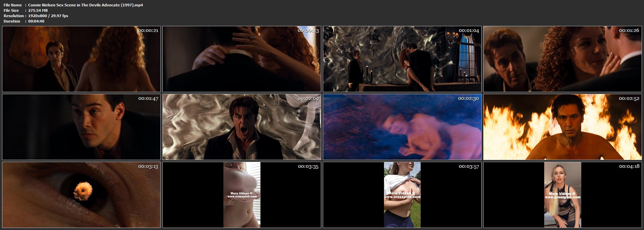644x230 pixels.
Task: Click the 00:02:09 timestamp text
Action: click(308, 99)
